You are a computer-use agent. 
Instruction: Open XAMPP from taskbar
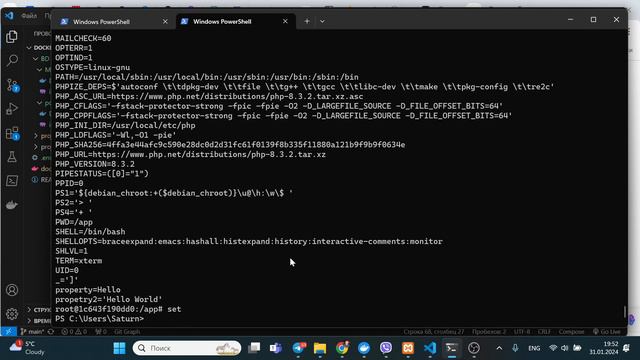click(408, 348)
